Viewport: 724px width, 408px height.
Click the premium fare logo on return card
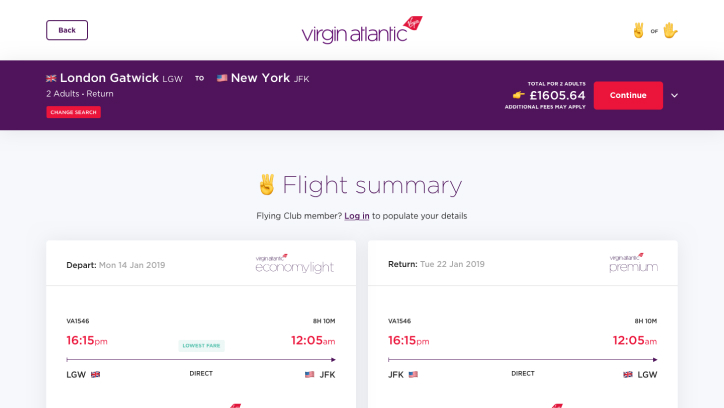pyautogui.click(x=633, y=263)
